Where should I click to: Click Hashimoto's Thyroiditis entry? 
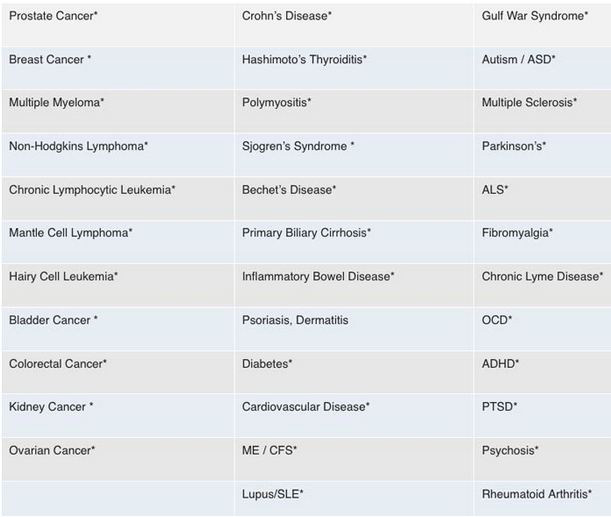[304, 60]
